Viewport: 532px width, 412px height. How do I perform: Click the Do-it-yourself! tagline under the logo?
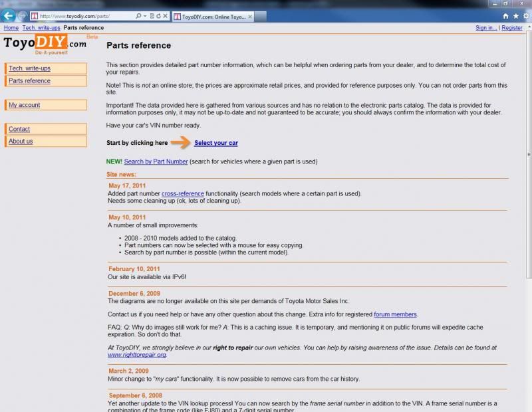pos(51,52)
